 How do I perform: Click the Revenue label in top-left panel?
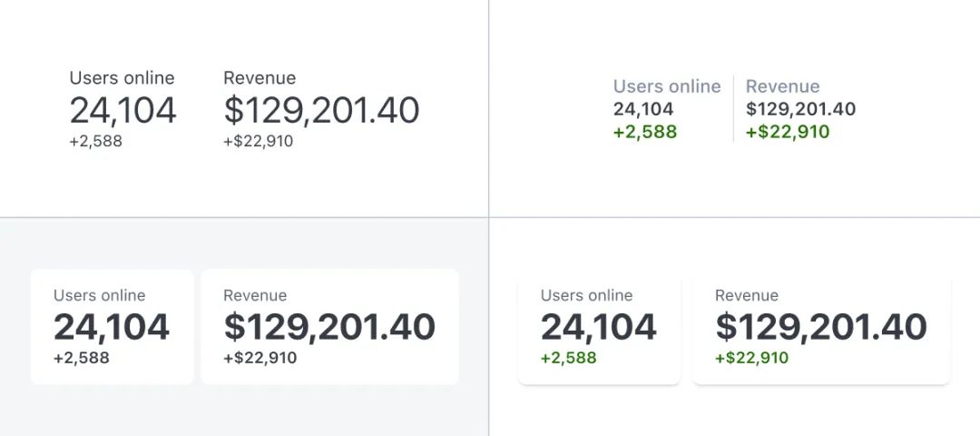(x=260, y=78)
